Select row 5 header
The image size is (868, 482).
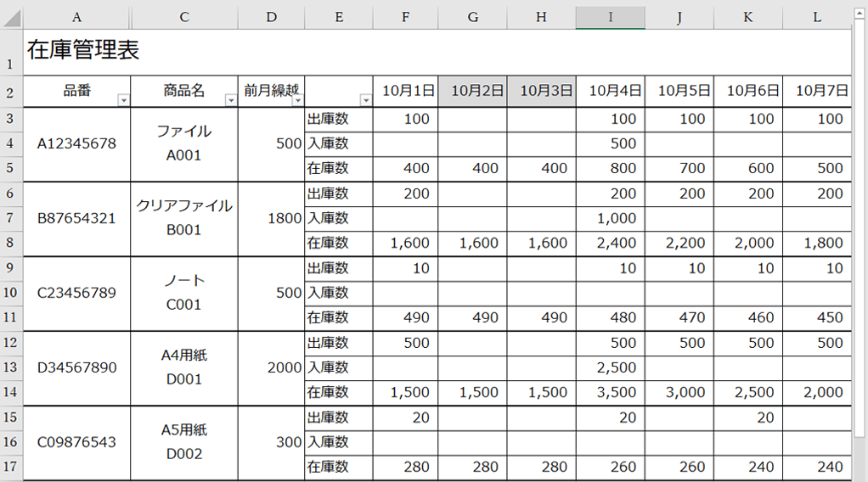coord(11,169)
